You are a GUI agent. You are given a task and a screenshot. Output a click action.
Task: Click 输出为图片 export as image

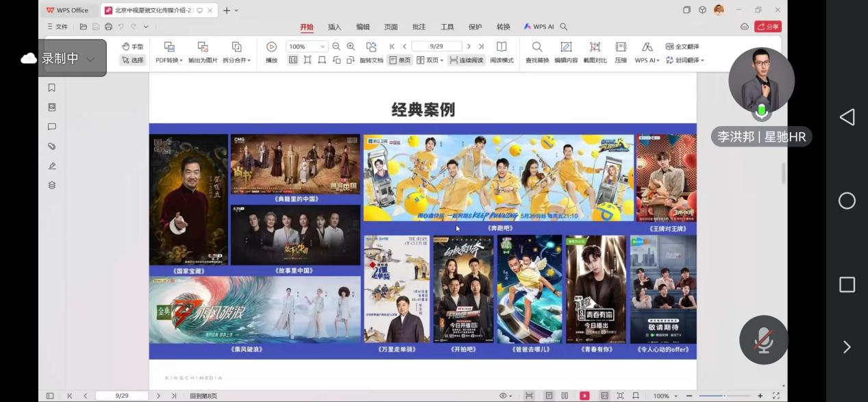pos(203,53)
